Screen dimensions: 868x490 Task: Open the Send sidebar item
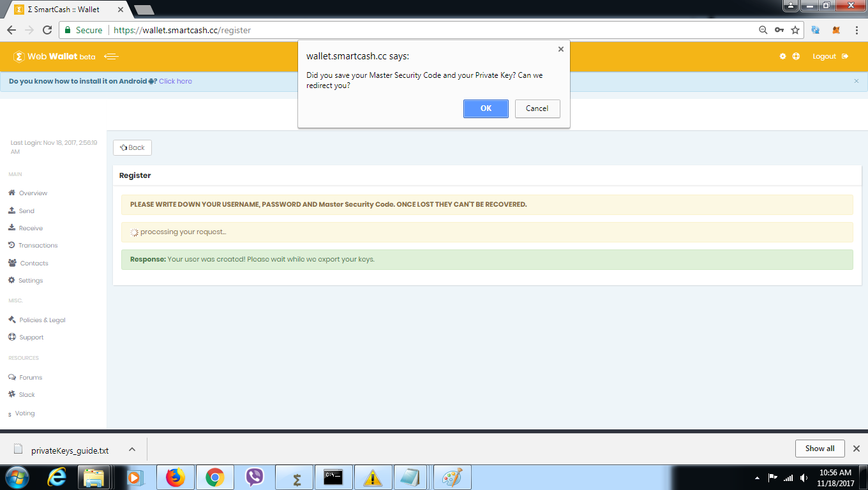pos(27,211)
